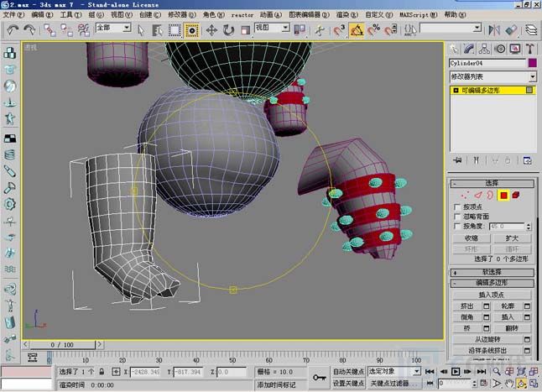Select the Element sub-object level
This screenshot has width=542, height=392.
516,196
